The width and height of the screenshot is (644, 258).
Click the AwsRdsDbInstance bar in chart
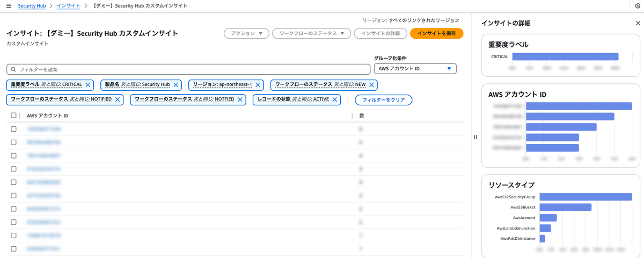point(542,238)
